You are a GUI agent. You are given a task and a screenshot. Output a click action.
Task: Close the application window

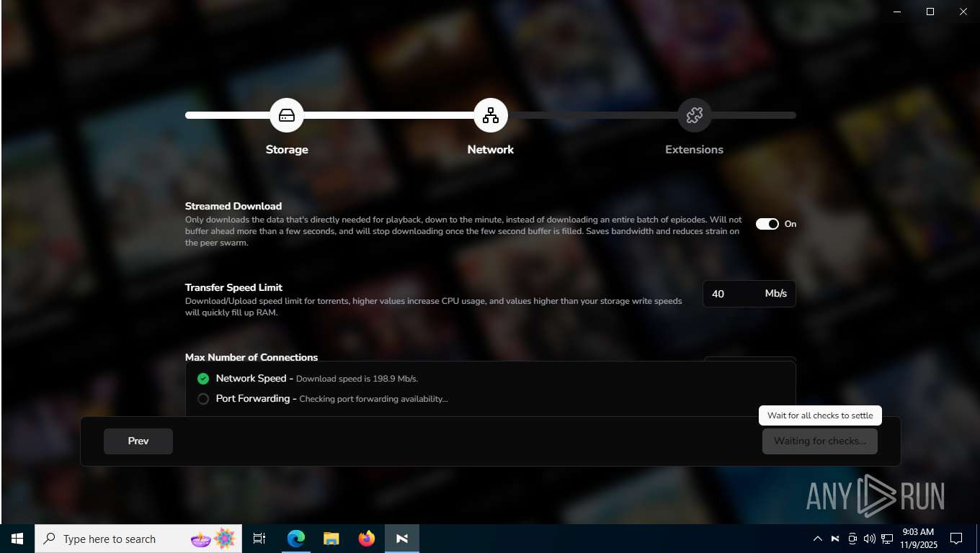963,12
